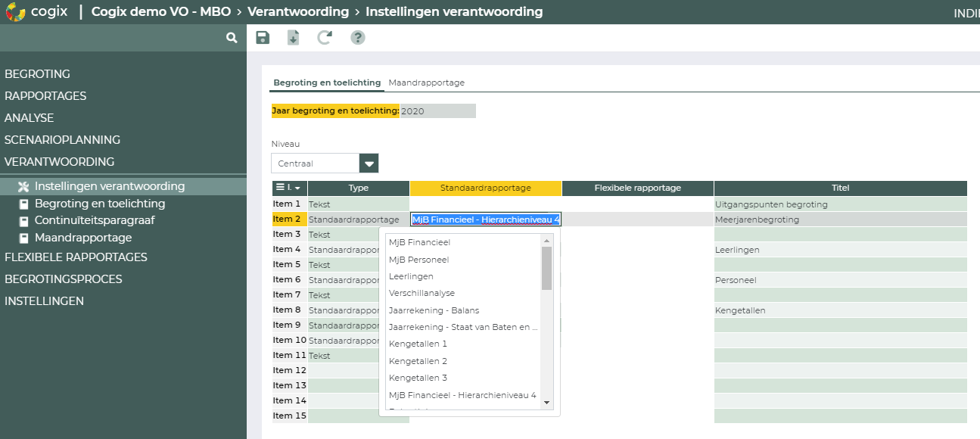
Task: Open Help via the question mark icon
Action: tap(356, 36)
